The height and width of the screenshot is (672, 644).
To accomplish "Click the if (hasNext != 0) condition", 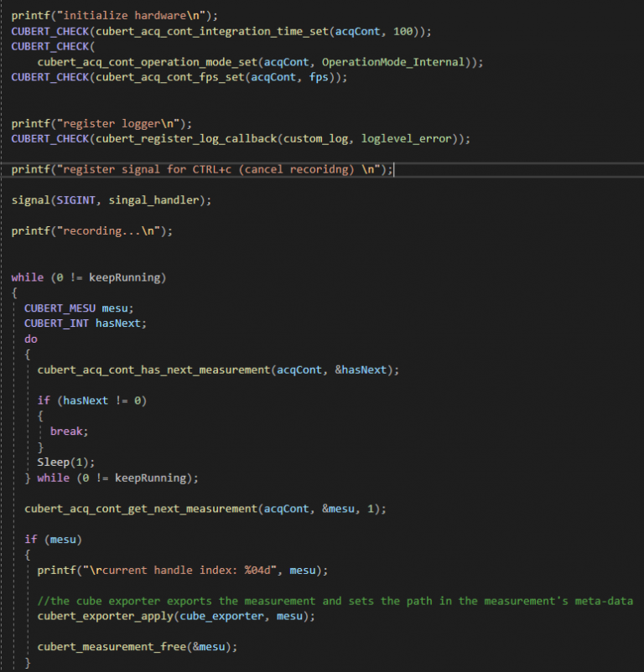I will point(91,401).
